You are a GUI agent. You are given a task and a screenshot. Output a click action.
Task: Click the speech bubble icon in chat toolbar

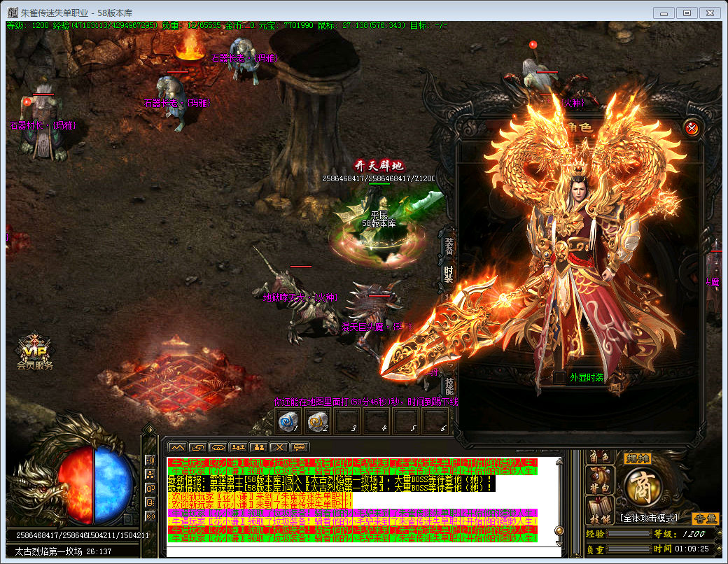(299, 447)
